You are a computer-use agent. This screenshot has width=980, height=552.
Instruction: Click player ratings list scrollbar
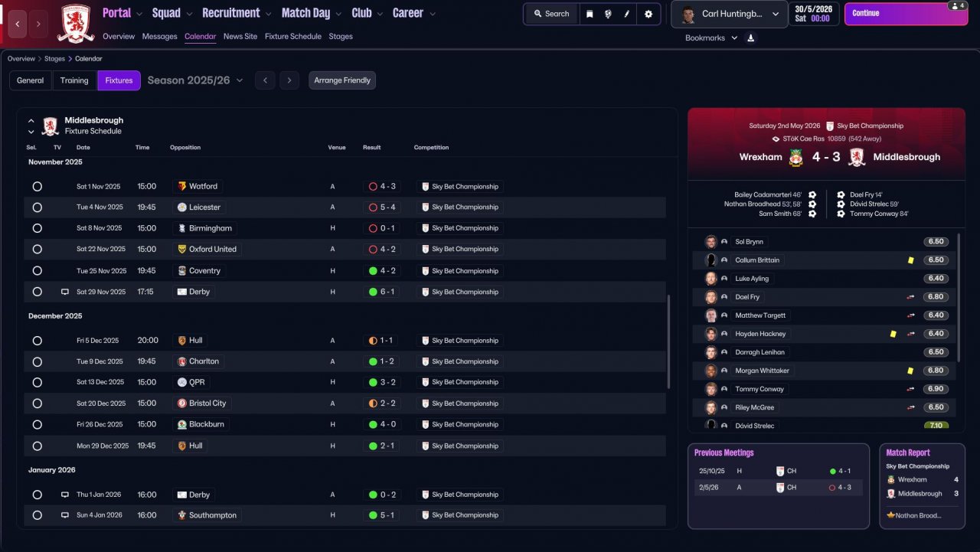coord(959,299)
